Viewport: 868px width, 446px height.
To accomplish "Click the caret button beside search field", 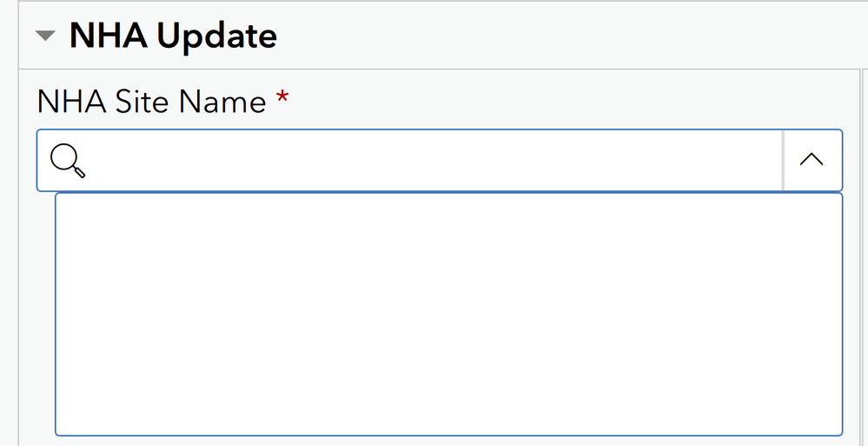I will tap(812, 160).
